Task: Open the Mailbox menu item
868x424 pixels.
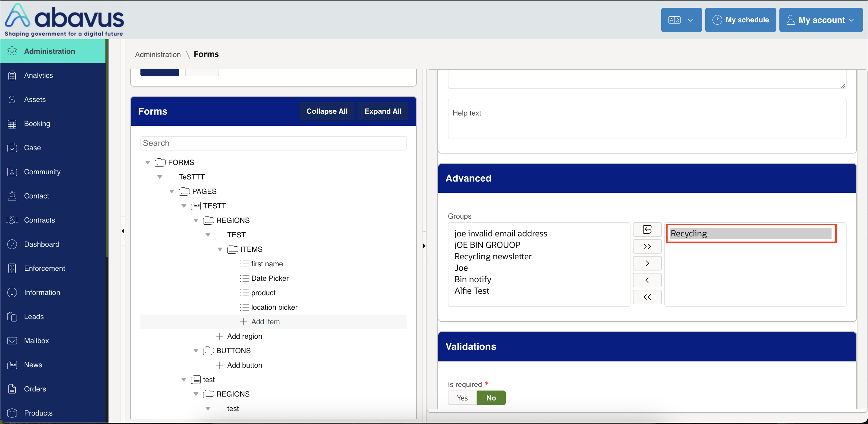Action: pos(36,341)
